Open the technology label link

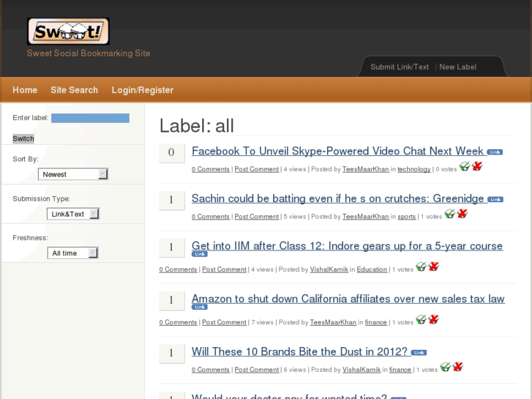[x=414, y=169]
